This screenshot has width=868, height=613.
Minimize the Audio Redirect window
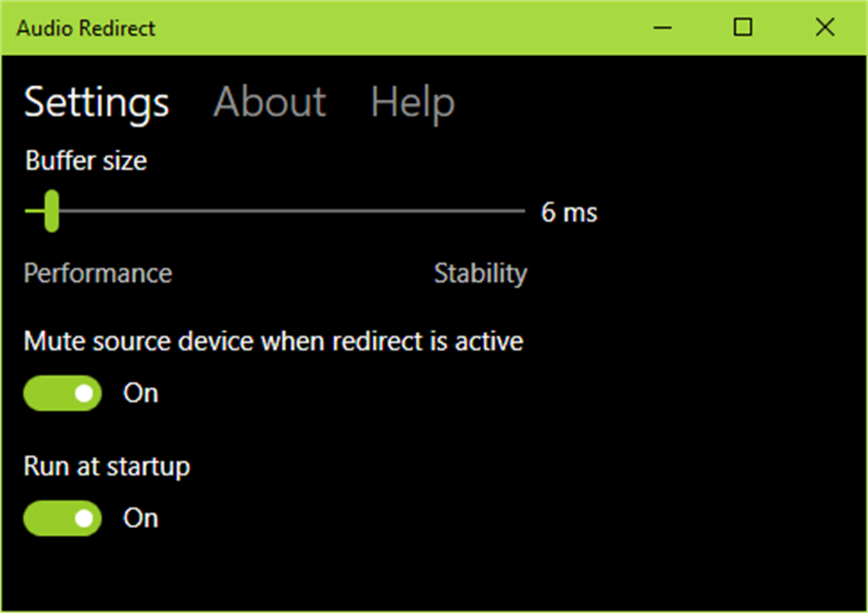tap(663, 28)
